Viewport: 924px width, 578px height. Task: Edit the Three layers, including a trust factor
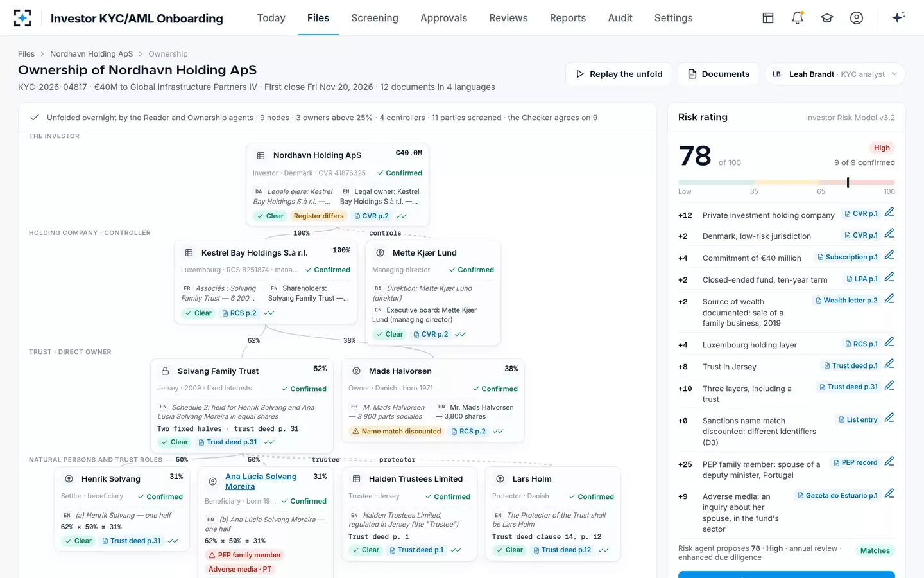tap(889, 386)
